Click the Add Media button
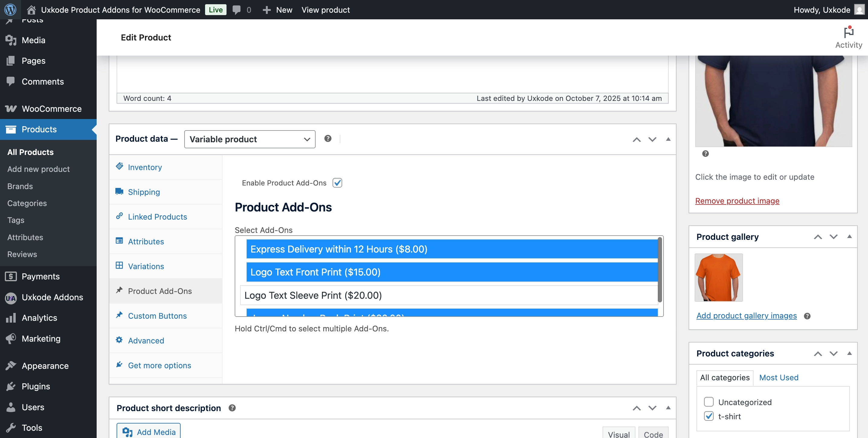 pos(149,432)
